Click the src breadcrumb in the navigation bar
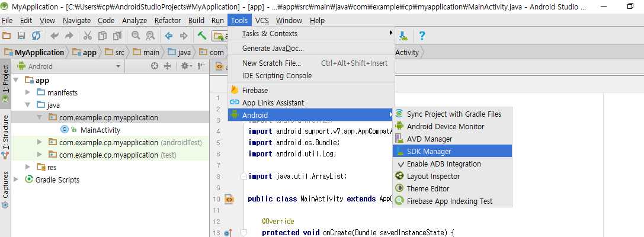The height and width of the screenshot is (237, 644). tap(115, 52)
